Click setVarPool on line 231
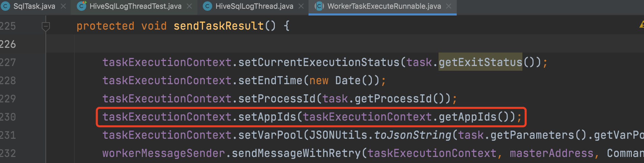The image size is (644, 163). 270,135
